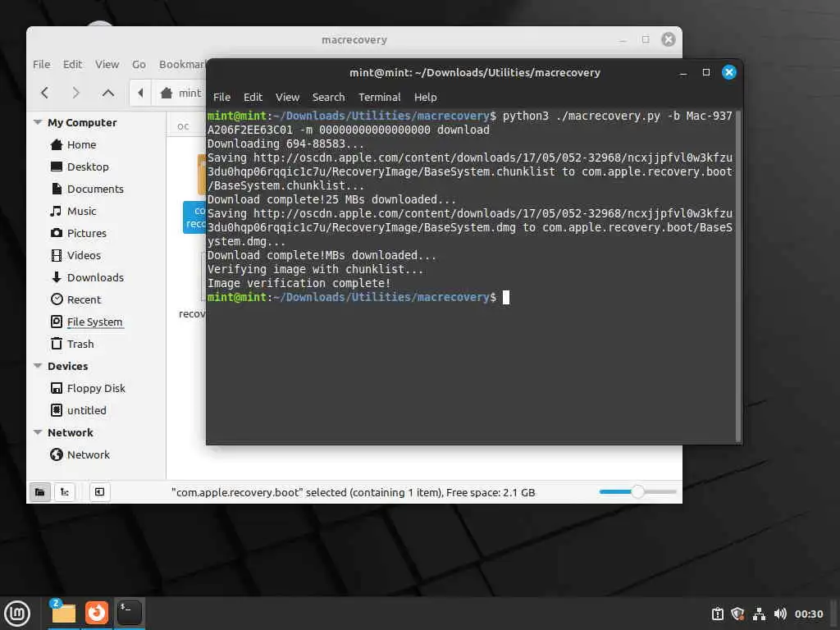Maximize the terminal window
The image size is (840, 630).
tap(706, 72)
